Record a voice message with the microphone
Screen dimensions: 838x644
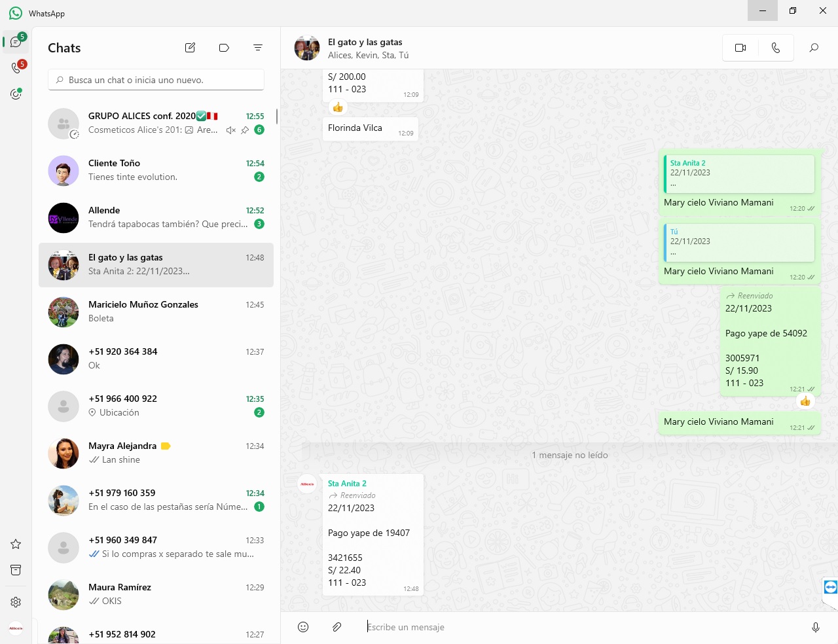pos(815,627)
